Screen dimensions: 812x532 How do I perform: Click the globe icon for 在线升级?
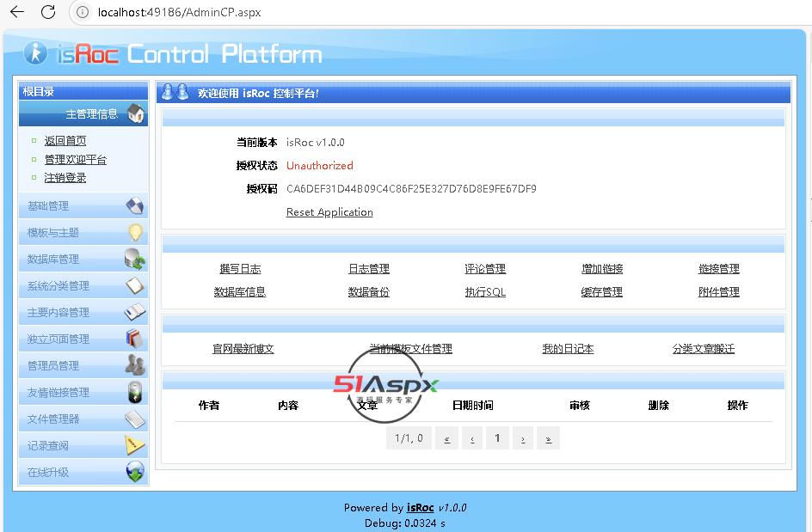click(135, 472)
